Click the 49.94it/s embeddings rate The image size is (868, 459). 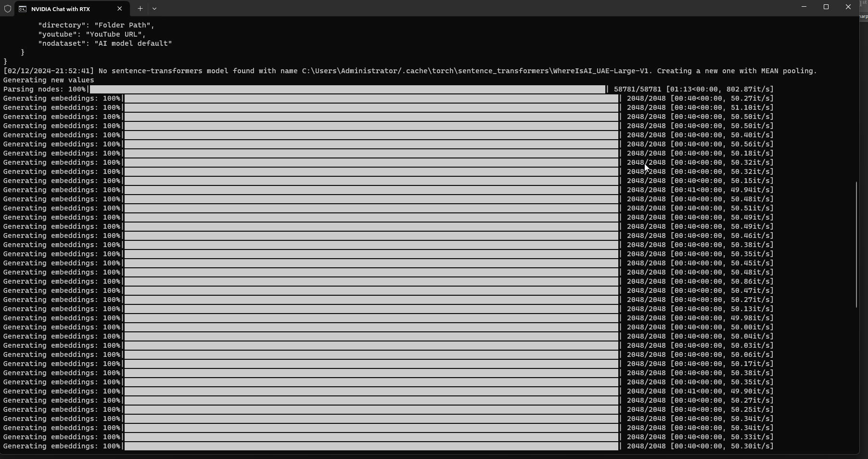750,190
